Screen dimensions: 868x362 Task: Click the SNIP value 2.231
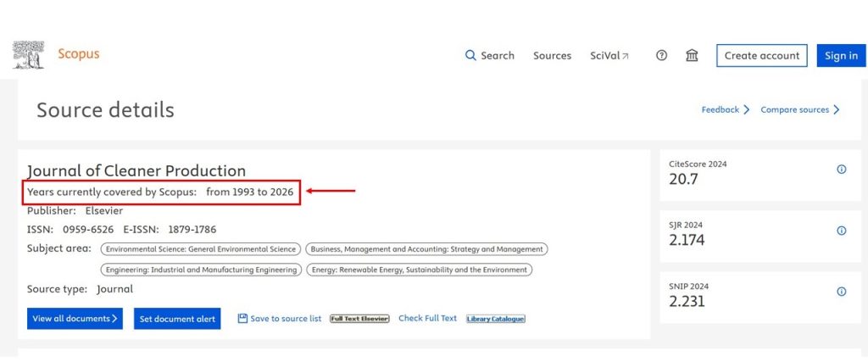point(687,301)
